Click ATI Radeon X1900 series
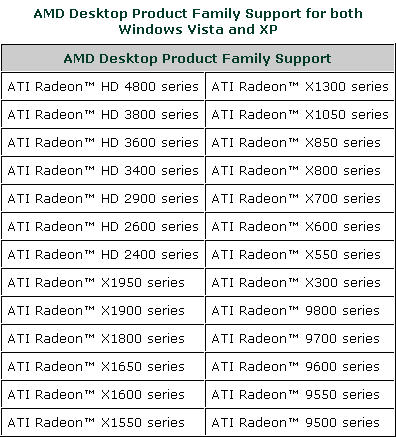 click(x=103, y=310)
